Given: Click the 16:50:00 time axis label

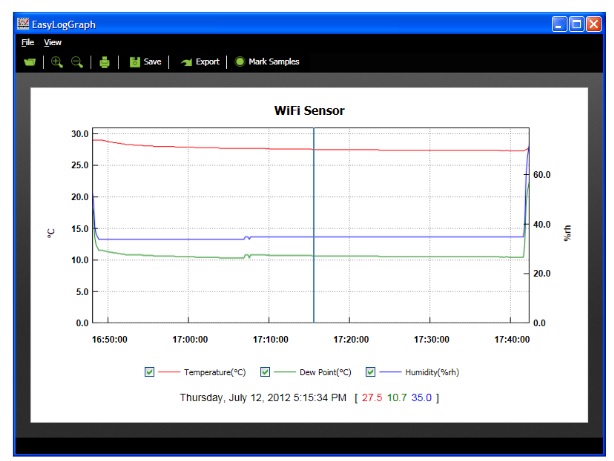Looking at the screenshot, I should tap(110, 340).
